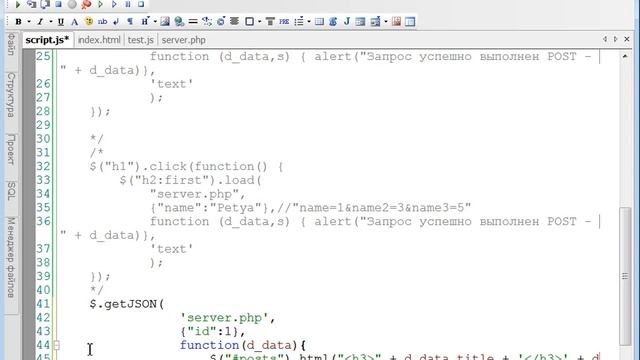Click the "$.getJSON(" text on line 41
Screen dimensions: 640x360
coord(127,304)
